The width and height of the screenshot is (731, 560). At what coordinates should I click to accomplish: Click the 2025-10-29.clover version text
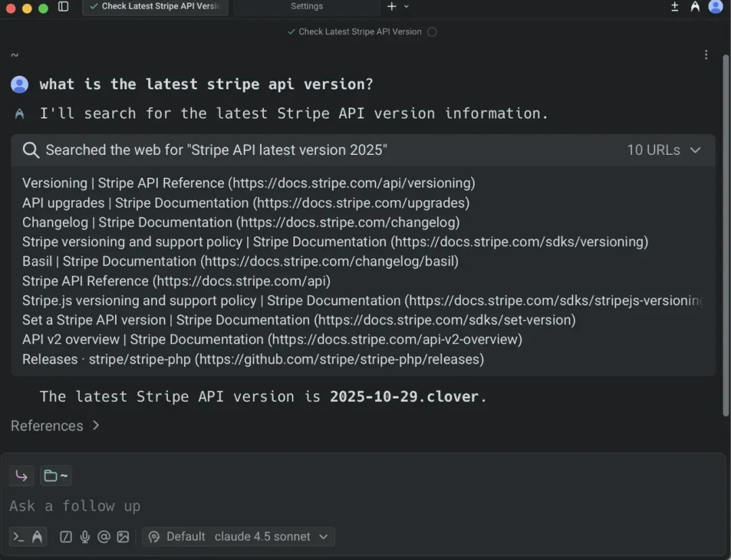pos(403,396)
